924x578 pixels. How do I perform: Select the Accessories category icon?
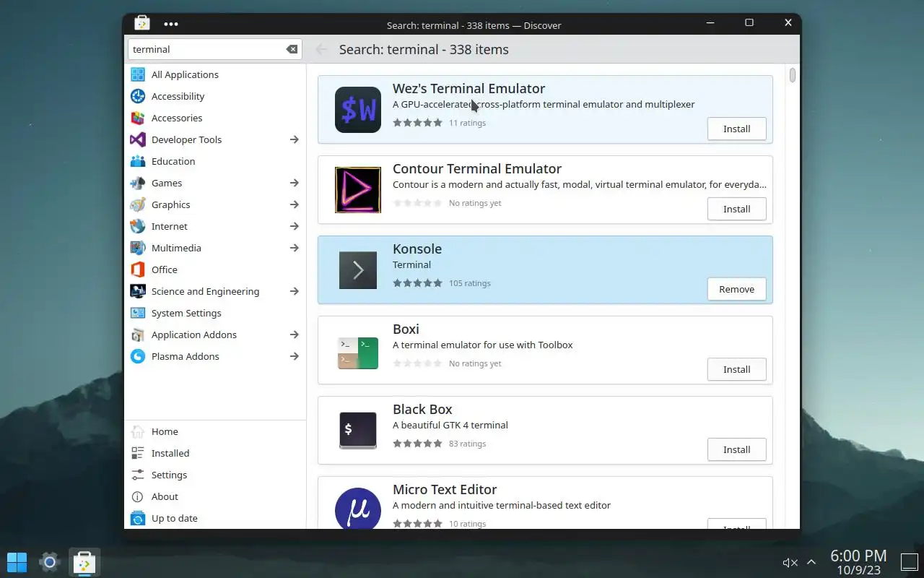[138, 118]
